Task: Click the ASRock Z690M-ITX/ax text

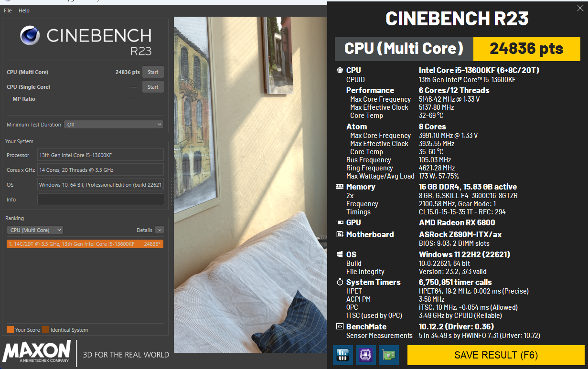Action: 460,234
